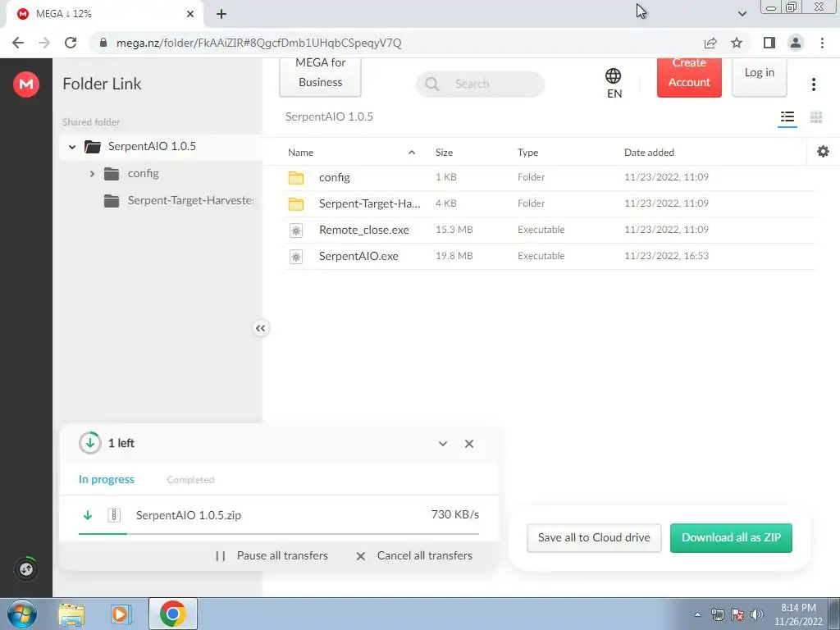Click the 19.8 MB size cell
The width and height of the screenshot is (840, 630).
coord(454,256)
